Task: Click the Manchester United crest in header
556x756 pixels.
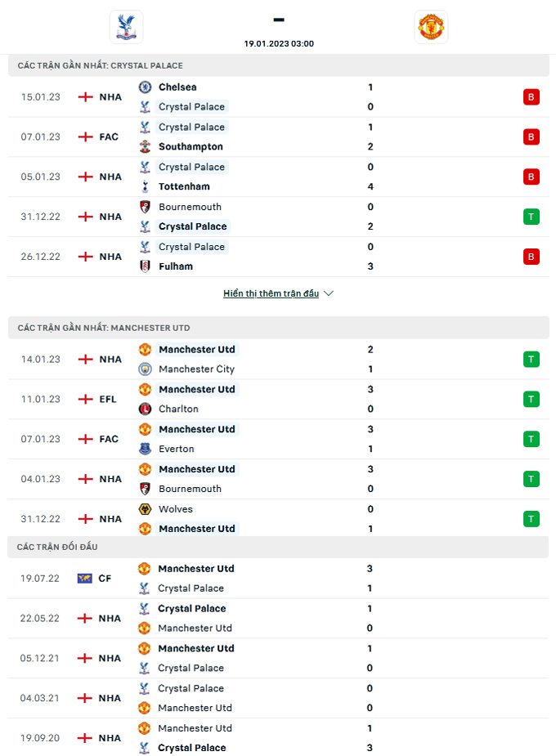Action: [x=430, y=27]
